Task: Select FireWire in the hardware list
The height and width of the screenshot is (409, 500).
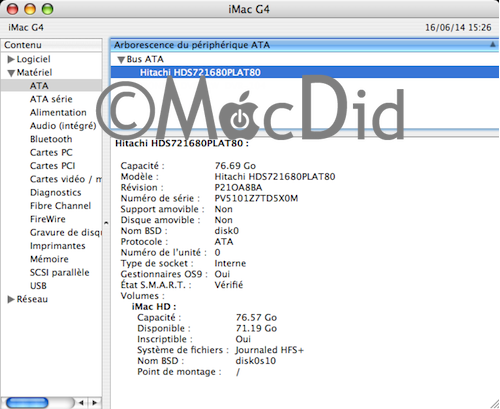Action: (48, 219)
